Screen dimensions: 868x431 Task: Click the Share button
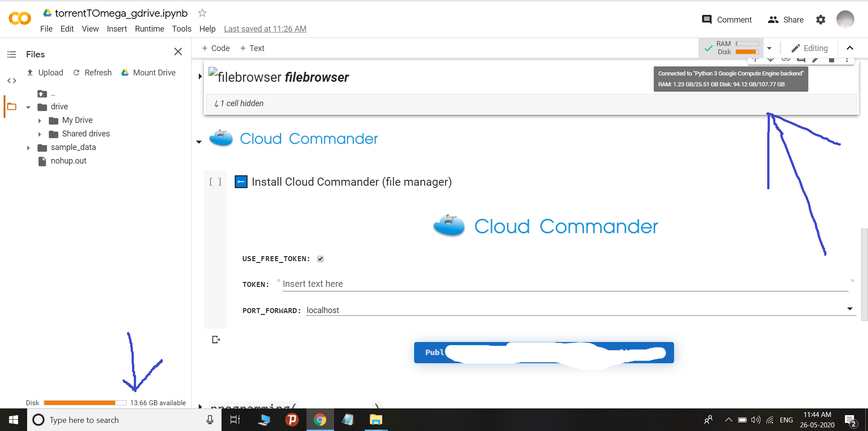pyautogui.click(x=786, y=20)
